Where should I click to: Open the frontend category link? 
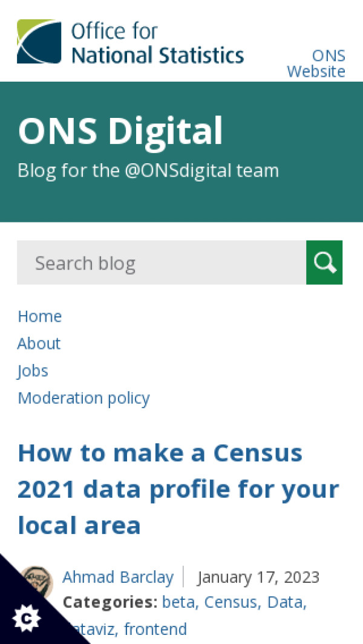155,629
